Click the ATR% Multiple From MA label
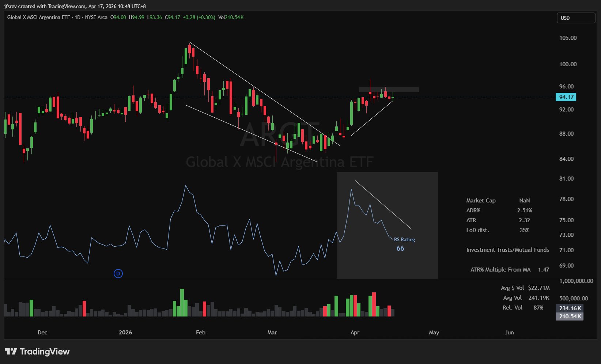Image resolution: width=601 pixels, height=364 pixels. pyautogui.click(x=500, y=270)
